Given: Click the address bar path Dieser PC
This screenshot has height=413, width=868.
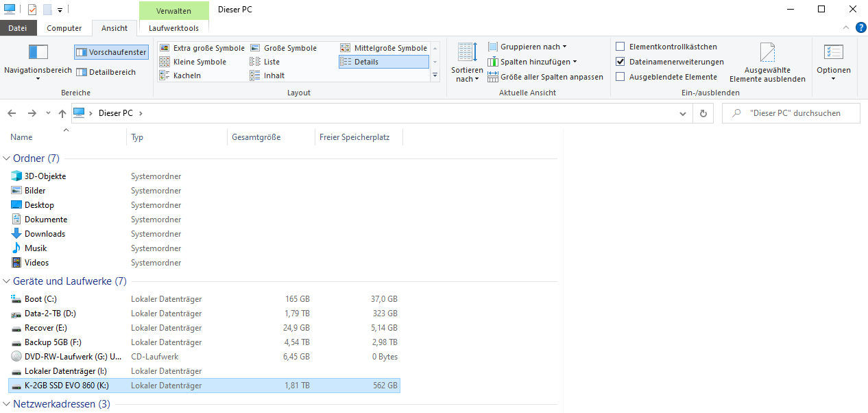Looking at the screenshot, I should click(x=116, y=113).
